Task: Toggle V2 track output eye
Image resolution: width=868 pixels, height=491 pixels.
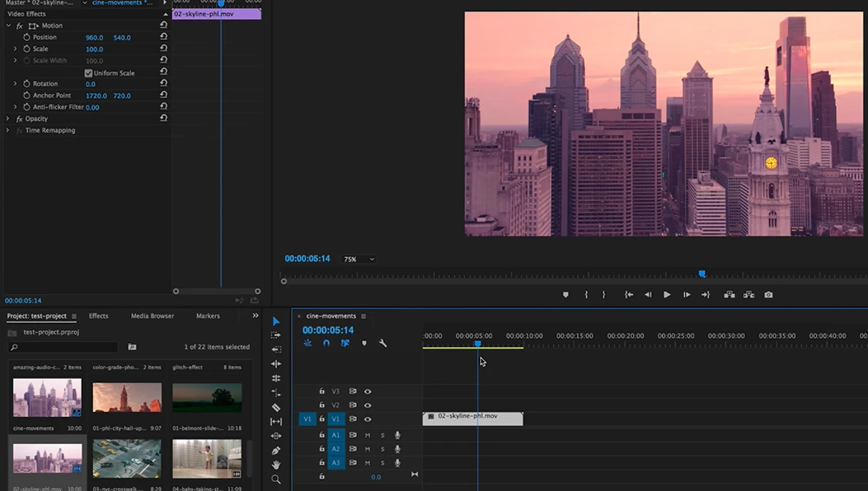Action: pos(368,405)
